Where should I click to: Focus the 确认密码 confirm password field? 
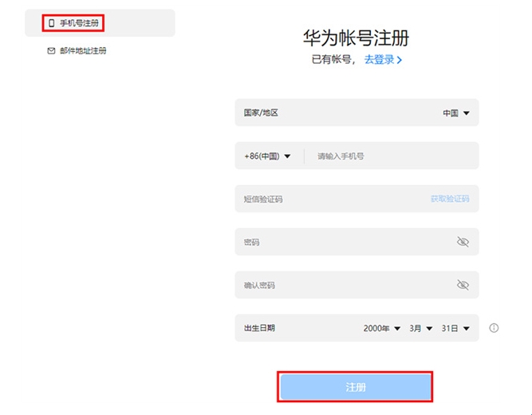click(343, 285)
